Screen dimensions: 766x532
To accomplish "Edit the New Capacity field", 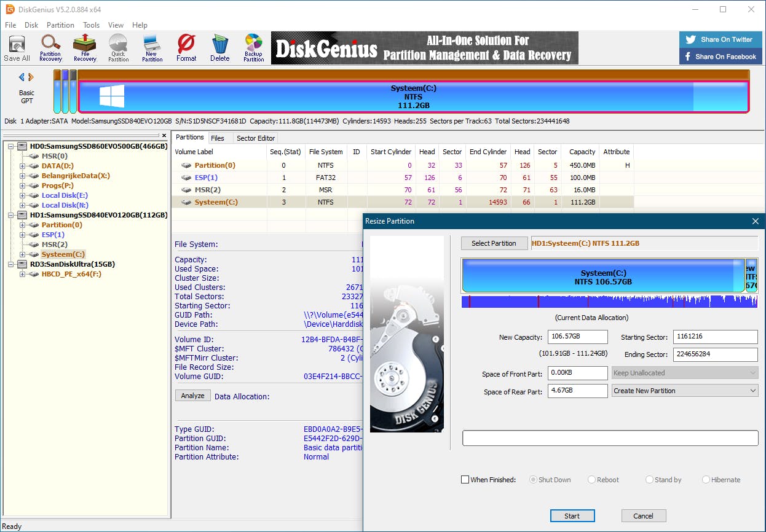I will coord(577,337).
